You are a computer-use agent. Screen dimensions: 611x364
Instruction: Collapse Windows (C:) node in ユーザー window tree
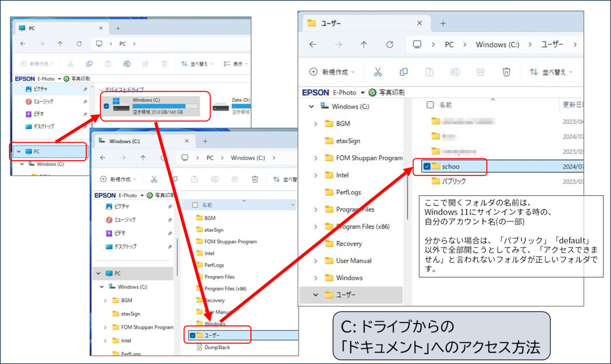311,106
